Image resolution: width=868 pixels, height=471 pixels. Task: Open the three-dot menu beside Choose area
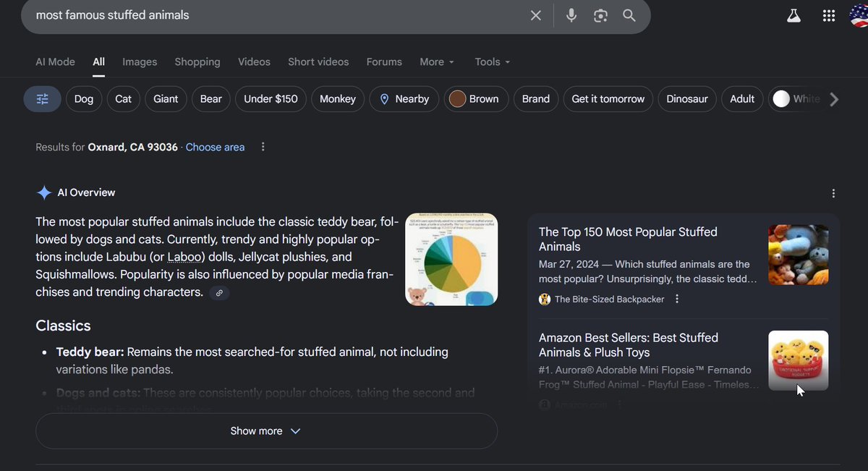tap(263, 147)
